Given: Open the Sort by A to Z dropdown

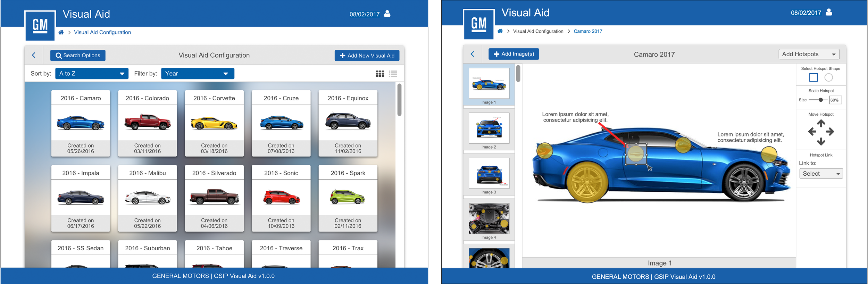Looking at the screenshot, I should 92,74.
